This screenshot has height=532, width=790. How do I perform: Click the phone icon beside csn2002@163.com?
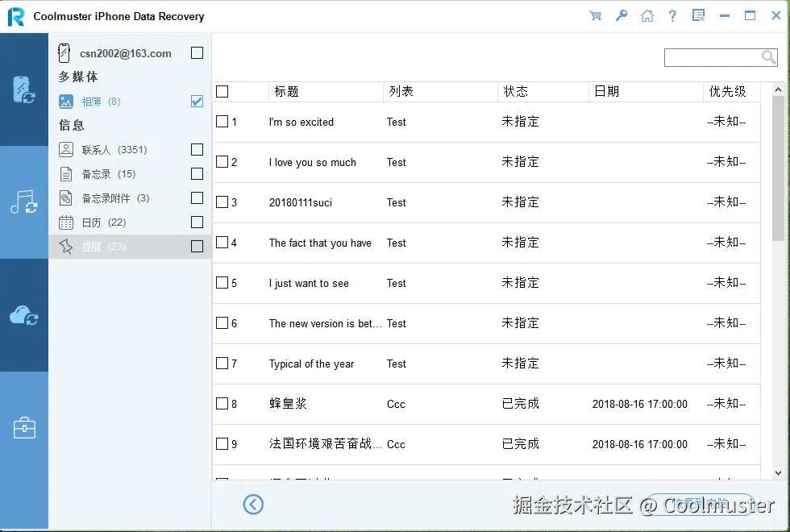tap(64, 53)
